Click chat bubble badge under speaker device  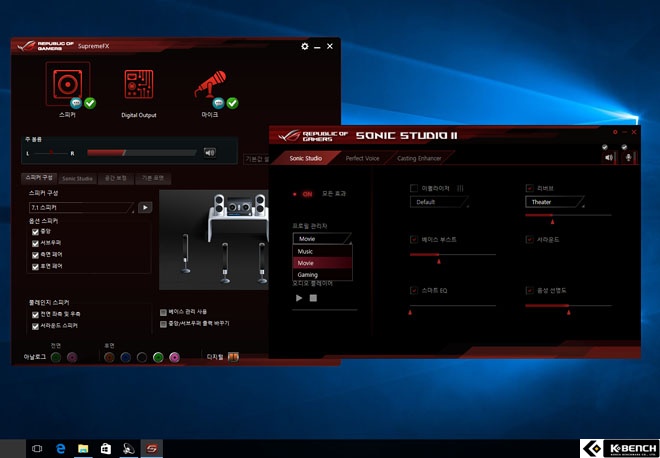[x=76, y=103]
